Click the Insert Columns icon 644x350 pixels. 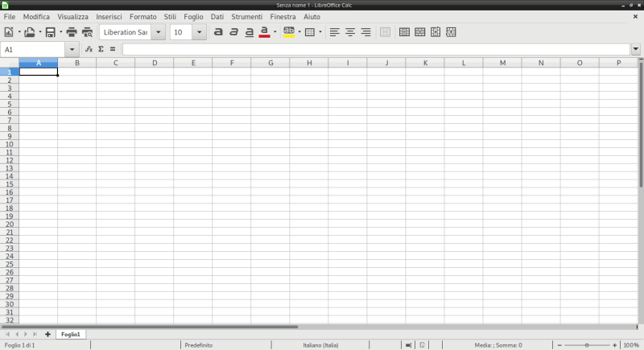[436, 32]
